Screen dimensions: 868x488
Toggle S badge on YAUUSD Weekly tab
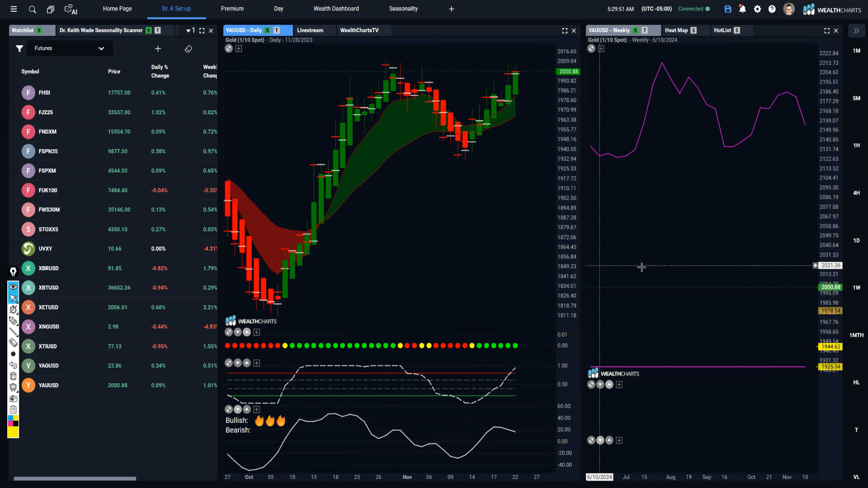pos(635,30)
